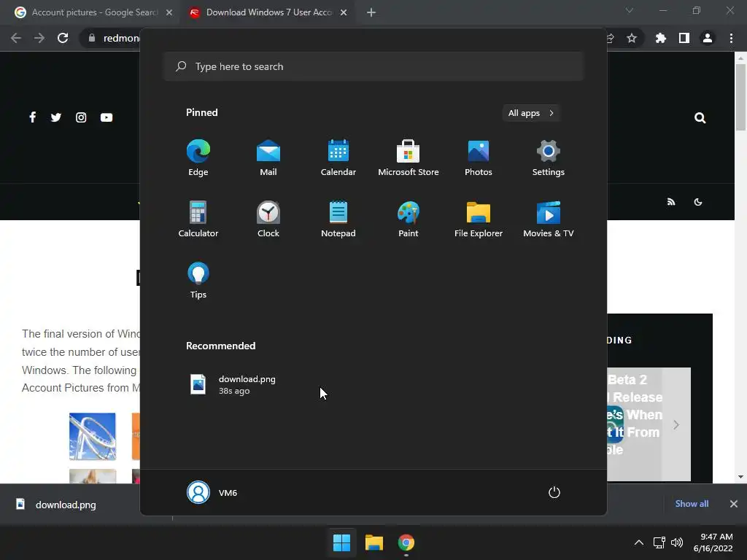Open the Paint app
This screenshot has height=560, width=747.
click(x=409, y=219)
